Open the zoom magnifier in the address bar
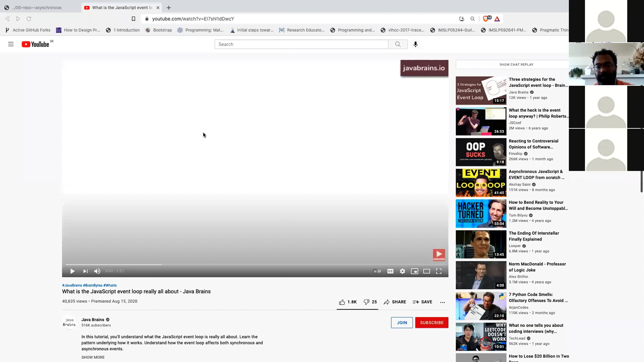Image resolution: width=644 pixels, height=362 pixels. click(x=473, y=19)
